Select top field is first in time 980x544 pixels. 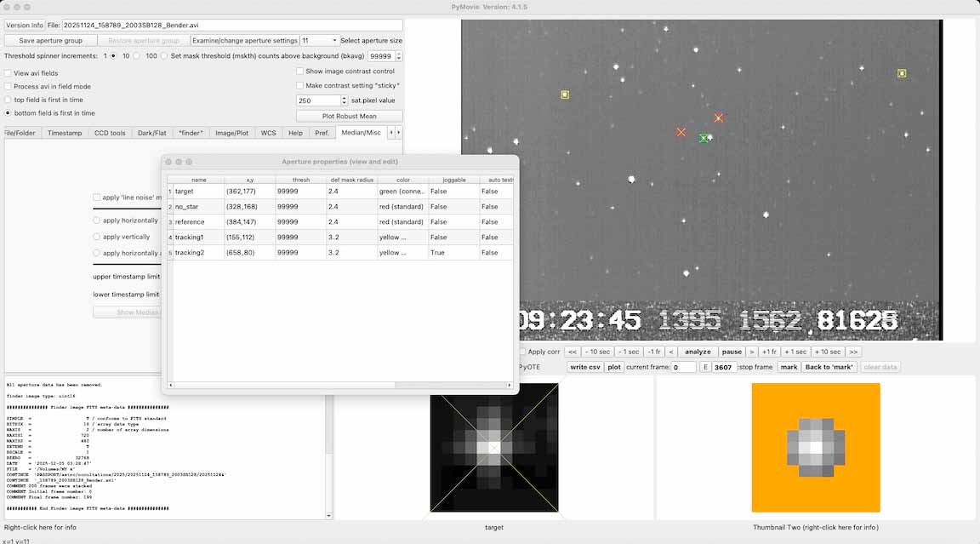click(x=8, y=100)
